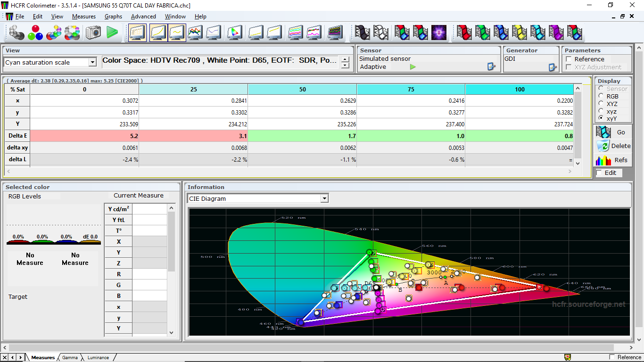Open the Graphs menu
The width and height of the screenshot is (644, 362).
point(113,16)
